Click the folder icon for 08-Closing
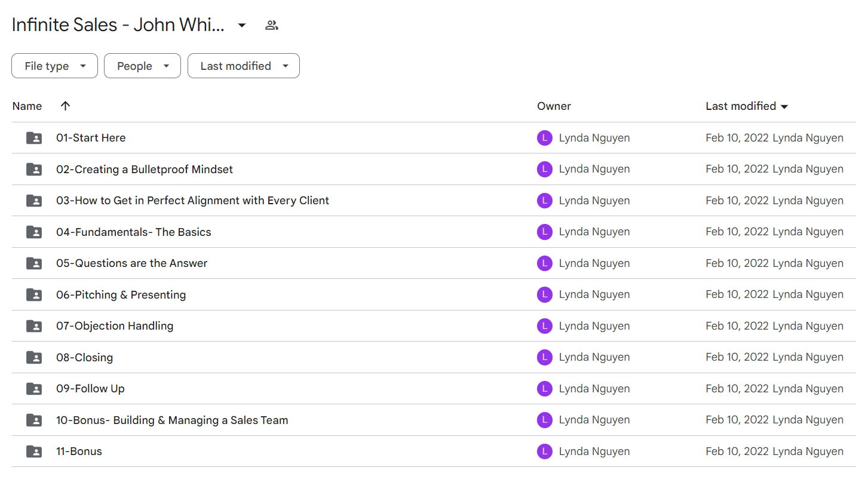Screen dimensions: 856x504 34,358
